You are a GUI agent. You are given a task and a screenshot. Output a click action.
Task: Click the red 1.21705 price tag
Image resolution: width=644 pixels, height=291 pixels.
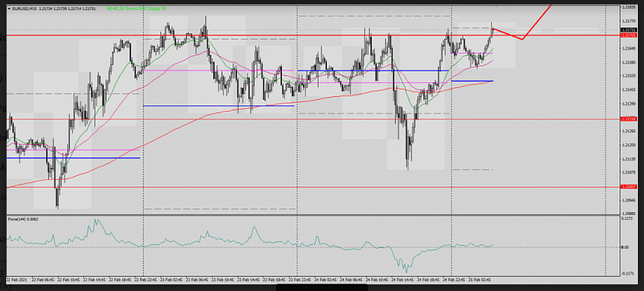point(630,35)
